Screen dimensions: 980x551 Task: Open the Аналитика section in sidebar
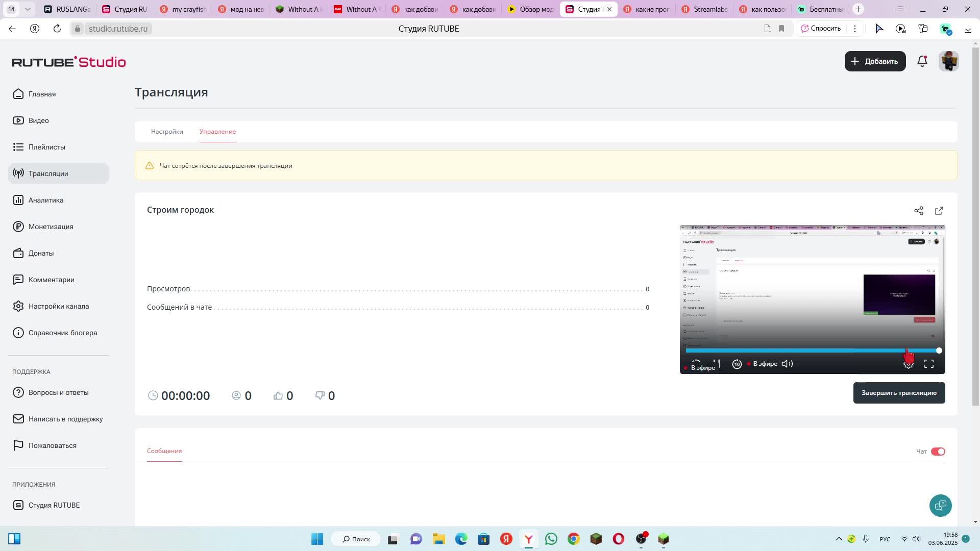46,200
